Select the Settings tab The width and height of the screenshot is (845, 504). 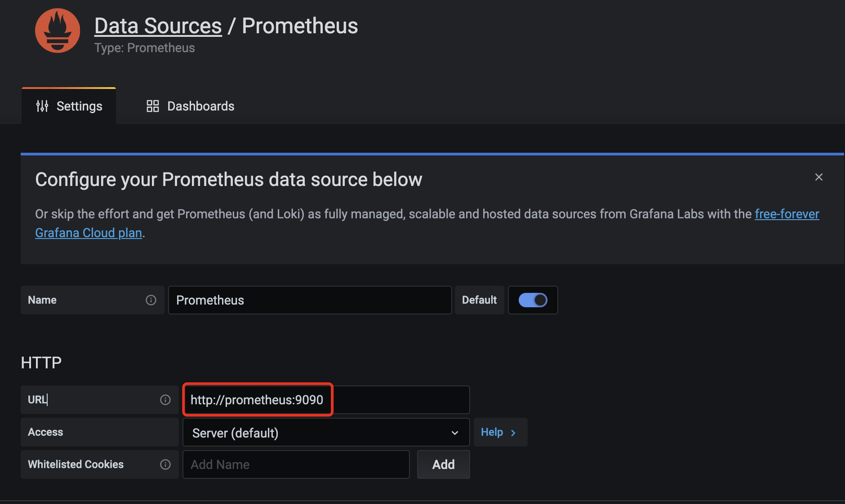(x=69, y=106)
